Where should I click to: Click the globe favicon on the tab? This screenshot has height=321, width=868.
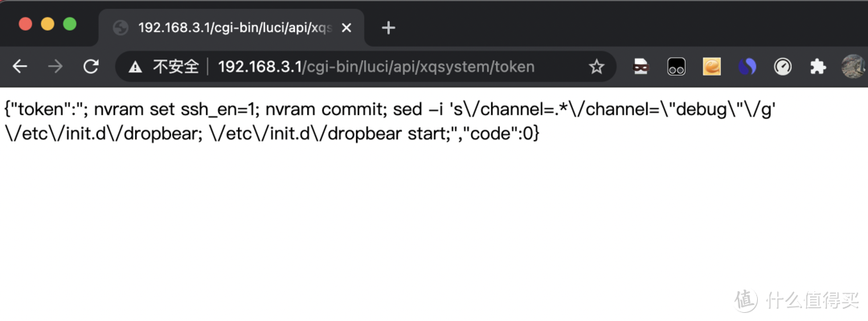[121, 27]
